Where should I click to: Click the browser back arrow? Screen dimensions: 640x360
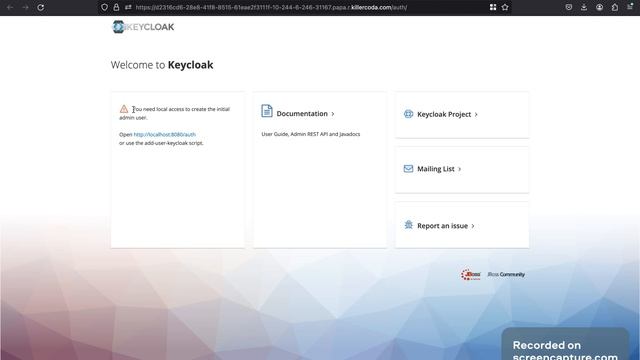pyautogui.click(x=10, y=7)
